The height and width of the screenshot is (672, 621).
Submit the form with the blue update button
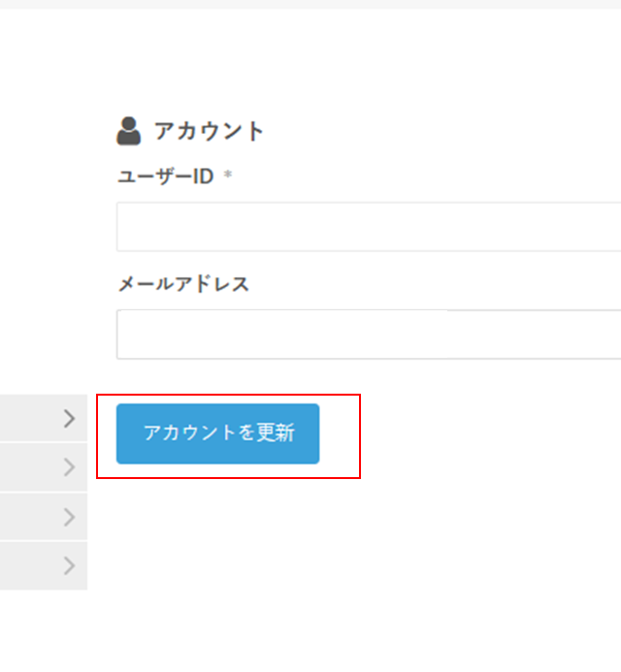[217, 433]
